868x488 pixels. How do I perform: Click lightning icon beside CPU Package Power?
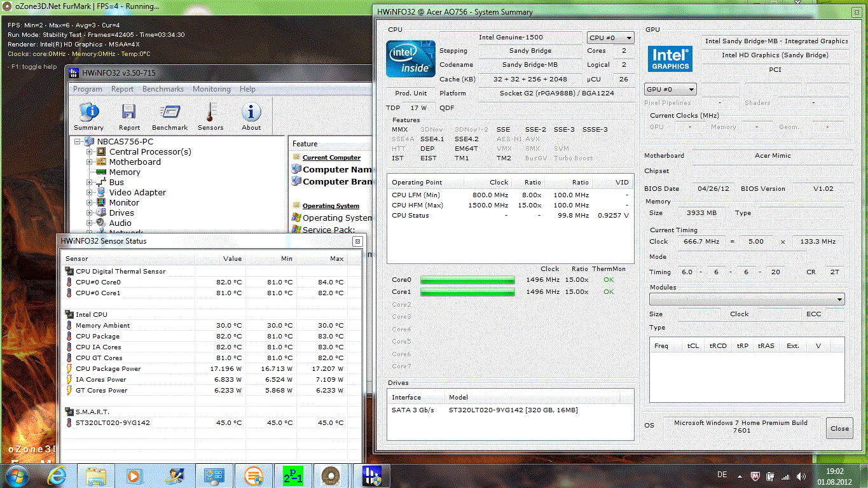coord(69,368)
